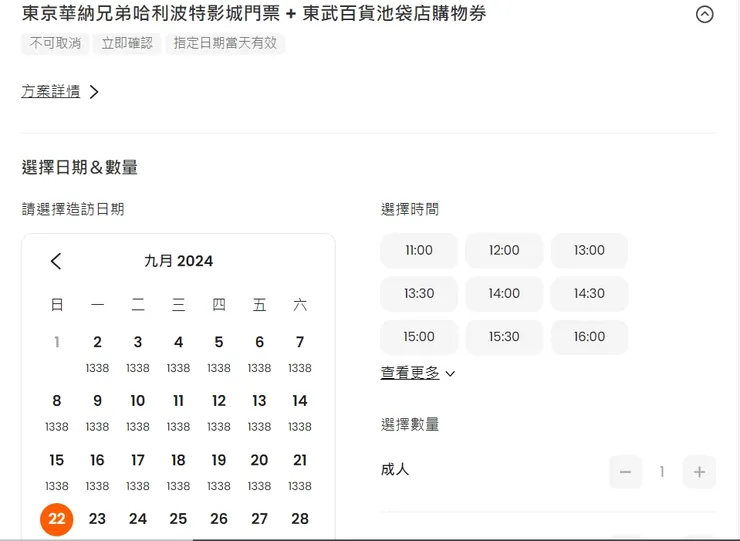Click the 選擇時間 label

point(410,209)
